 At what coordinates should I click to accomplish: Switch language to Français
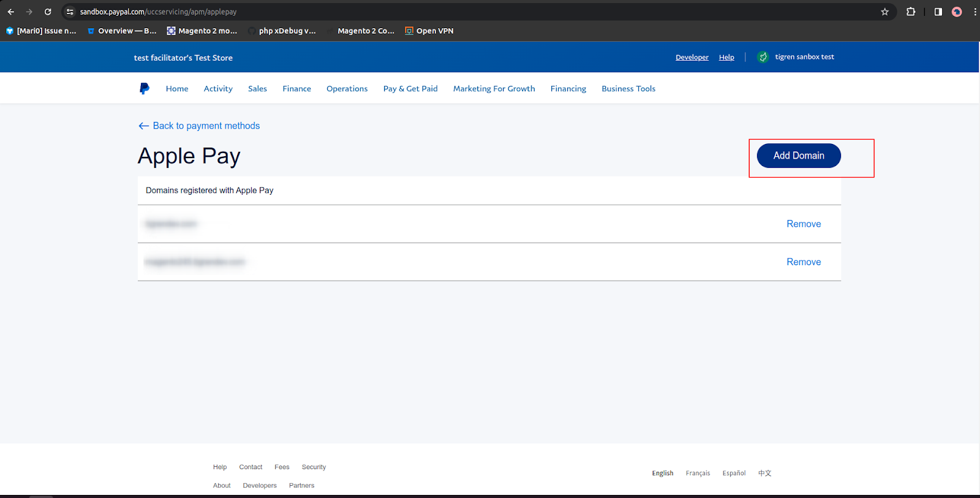698,473
